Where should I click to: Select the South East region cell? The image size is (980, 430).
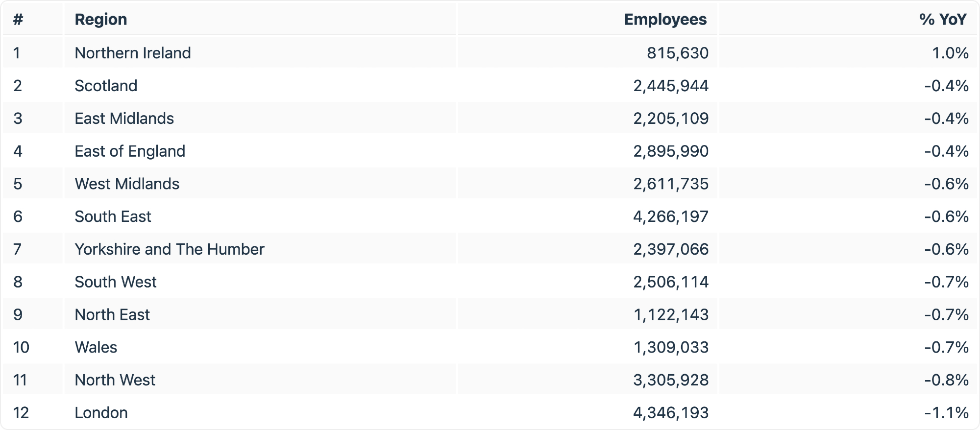[x=113, y=216]
